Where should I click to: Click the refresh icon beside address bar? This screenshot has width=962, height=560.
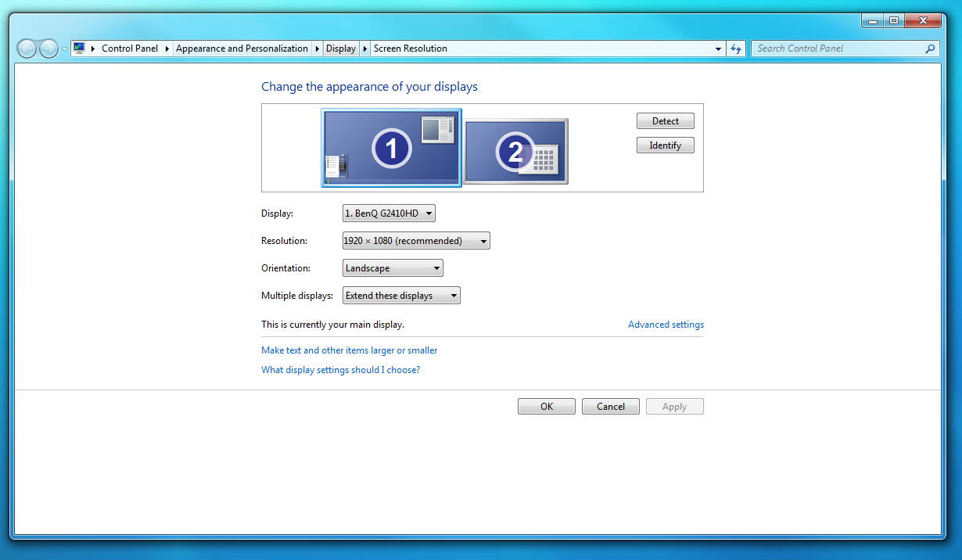tap(735, 48)
